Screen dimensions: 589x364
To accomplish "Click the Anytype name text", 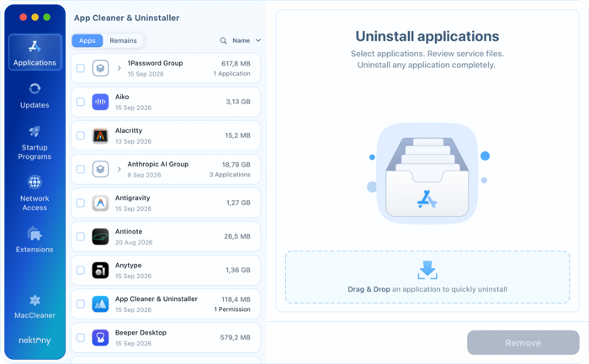I will click(x=129, y=266).
